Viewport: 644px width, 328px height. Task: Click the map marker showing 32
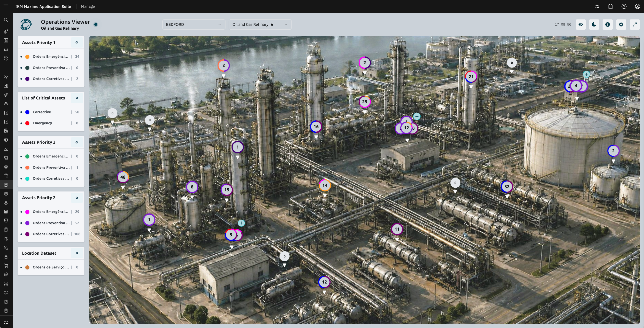(507, 187)
